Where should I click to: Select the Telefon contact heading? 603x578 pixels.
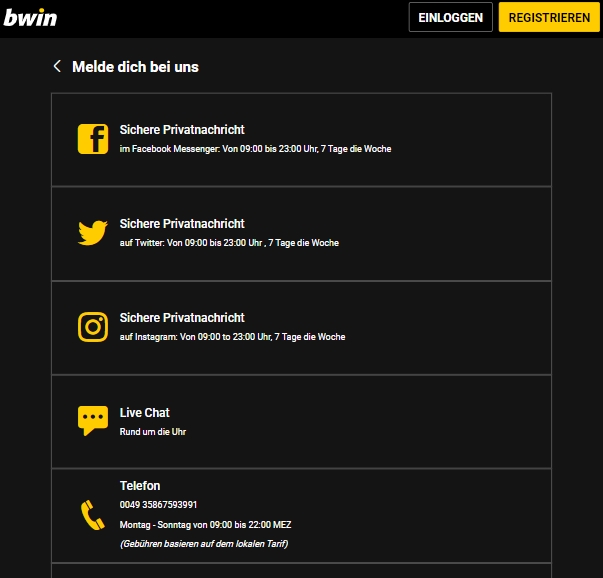pyautogui.click(x=140, y=486)
